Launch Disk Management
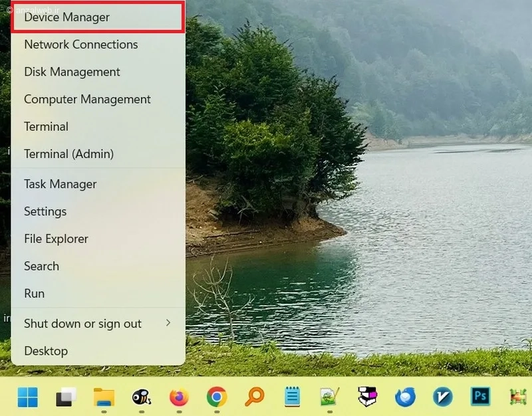The image size is (532, 416). click(x=98, y=72)
